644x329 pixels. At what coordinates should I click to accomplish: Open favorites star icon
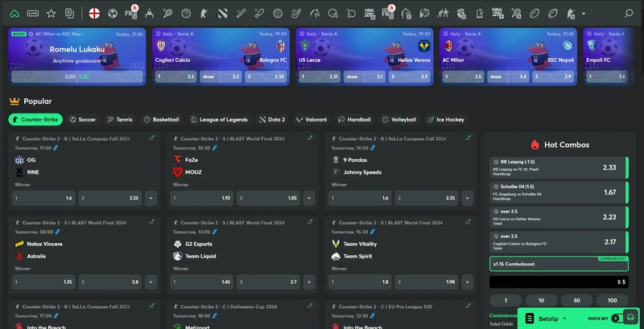[x=52, y=13]
